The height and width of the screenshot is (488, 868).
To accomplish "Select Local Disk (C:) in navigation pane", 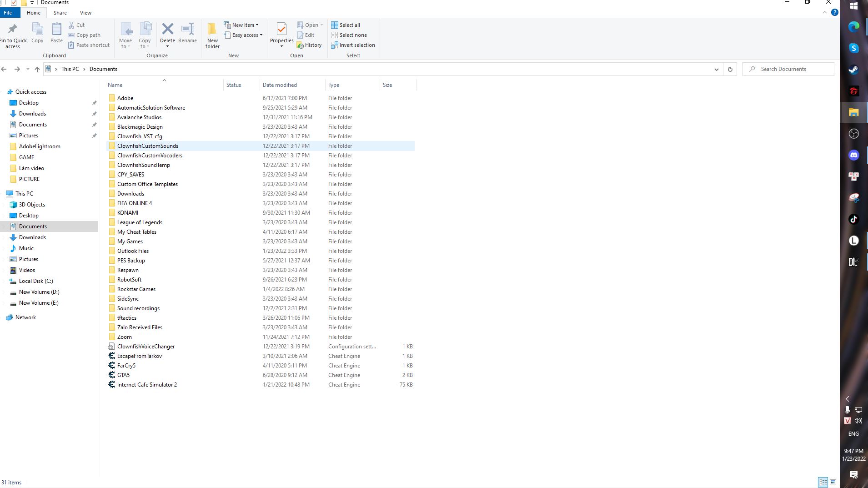I will point(36,281).
